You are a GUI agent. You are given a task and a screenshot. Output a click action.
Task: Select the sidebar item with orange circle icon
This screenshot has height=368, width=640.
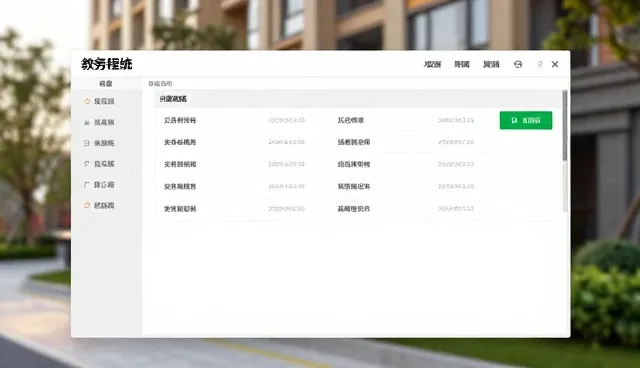pos(99,206)
